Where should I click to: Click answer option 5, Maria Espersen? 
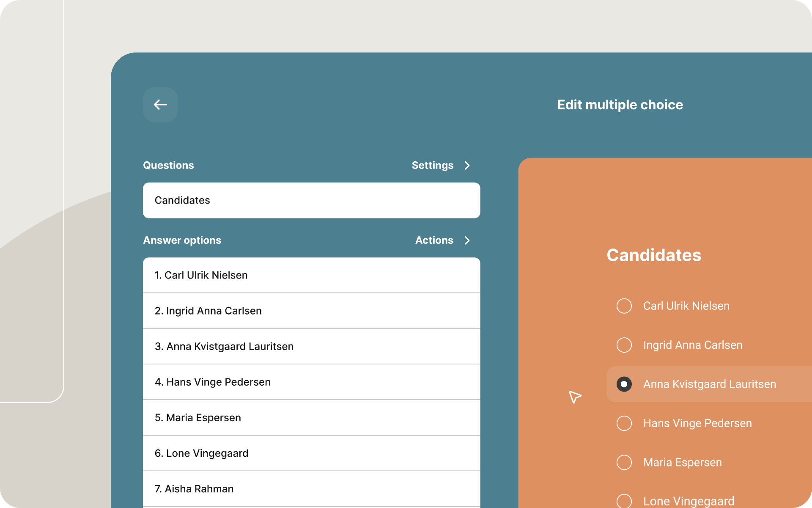(x=311, y=417)
